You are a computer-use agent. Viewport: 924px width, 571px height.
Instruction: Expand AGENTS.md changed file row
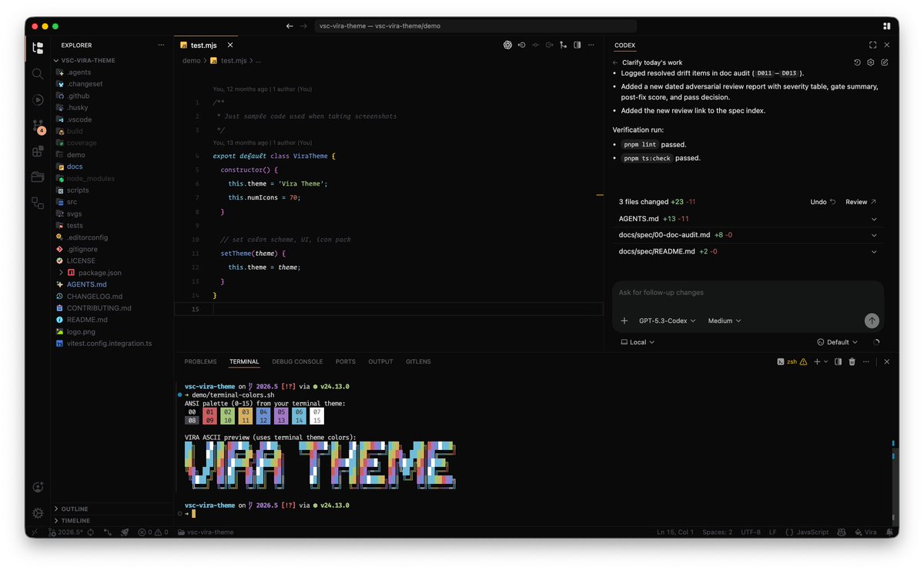[x=748, y=219]
